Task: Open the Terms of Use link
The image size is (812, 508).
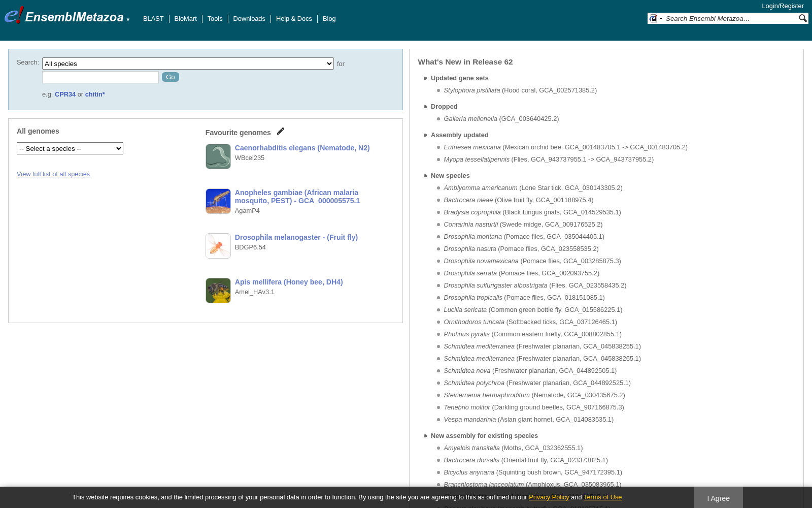Action: pyautogui.click(x=602, y=497)
